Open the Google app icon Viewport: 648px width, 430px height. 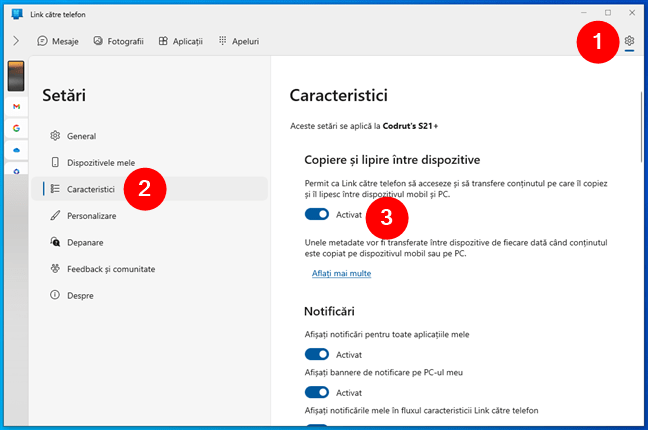coord(16,128)
